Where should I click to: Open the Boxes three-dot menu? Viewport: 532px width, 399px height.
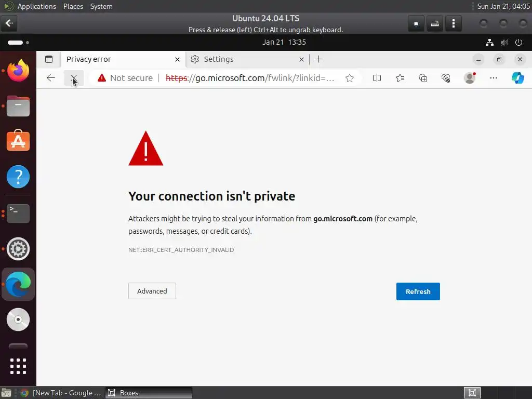tap(454, 23)
